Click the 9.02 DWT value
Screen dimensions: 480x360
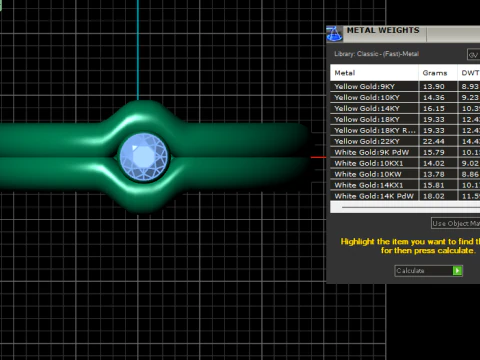[470, 164]
